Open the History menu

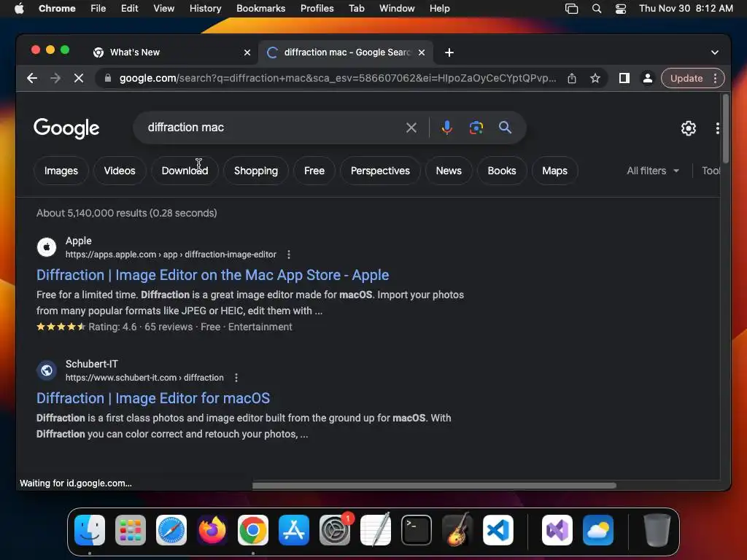coord(205,9)
